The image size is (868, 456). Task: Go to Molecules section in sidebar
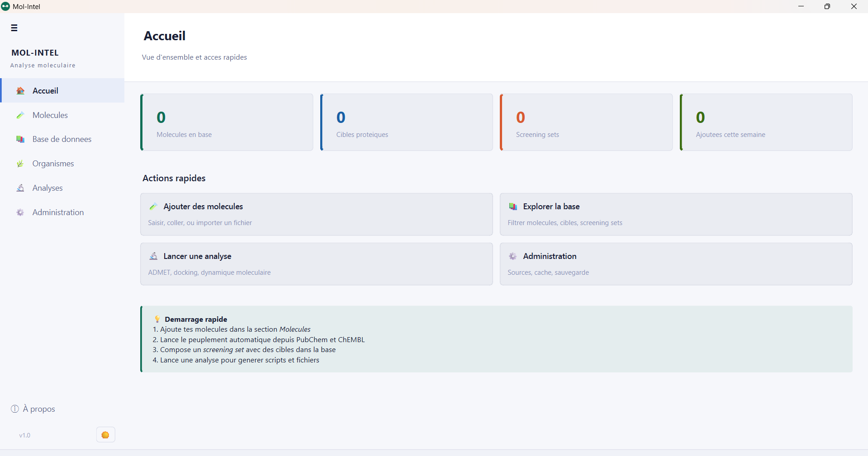pos(62,115)
